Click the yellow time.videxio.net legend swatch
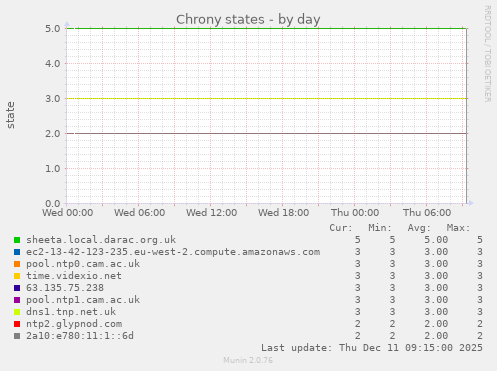 point(17,276)
